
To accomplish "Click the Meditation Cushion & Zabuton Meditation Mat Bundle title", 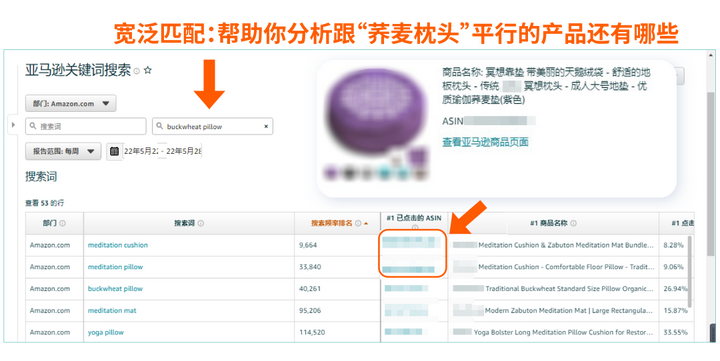I will (x=566, y=245).
